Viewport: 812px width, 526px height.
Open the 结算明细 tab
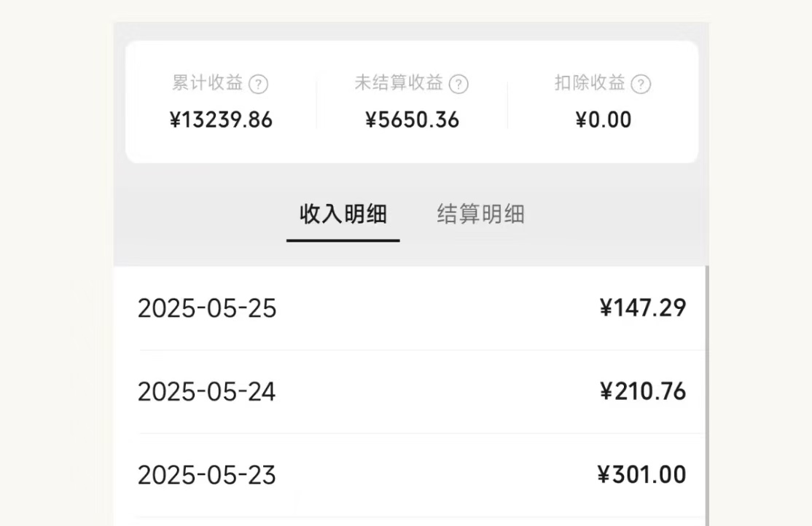[x=480, y=215]
